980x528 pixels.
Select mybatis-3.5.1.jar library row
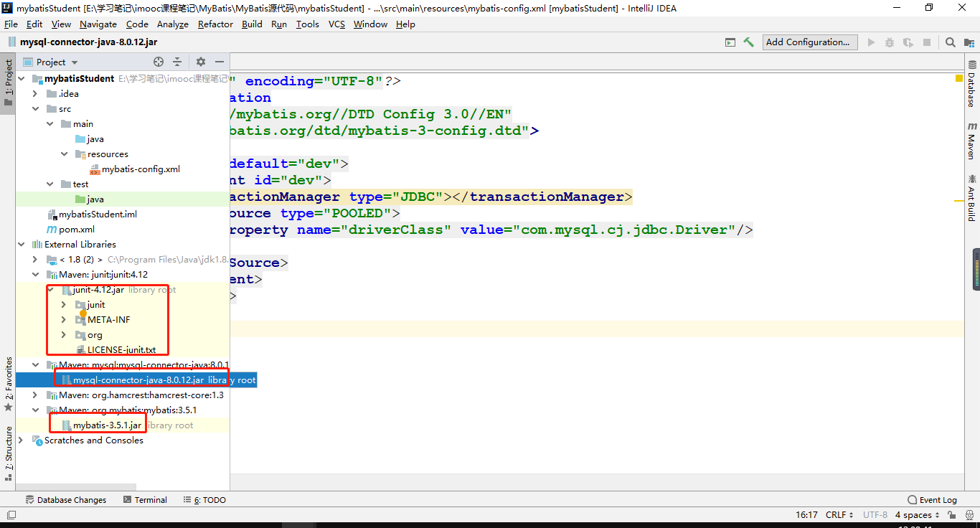(123, 425)
